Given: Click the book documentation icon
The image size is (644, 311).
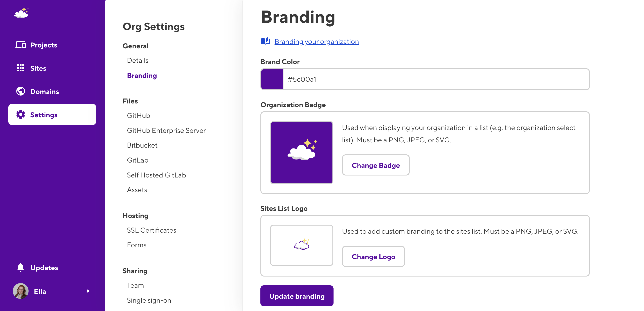Looking at the screenshot, I should click(265, 41).
